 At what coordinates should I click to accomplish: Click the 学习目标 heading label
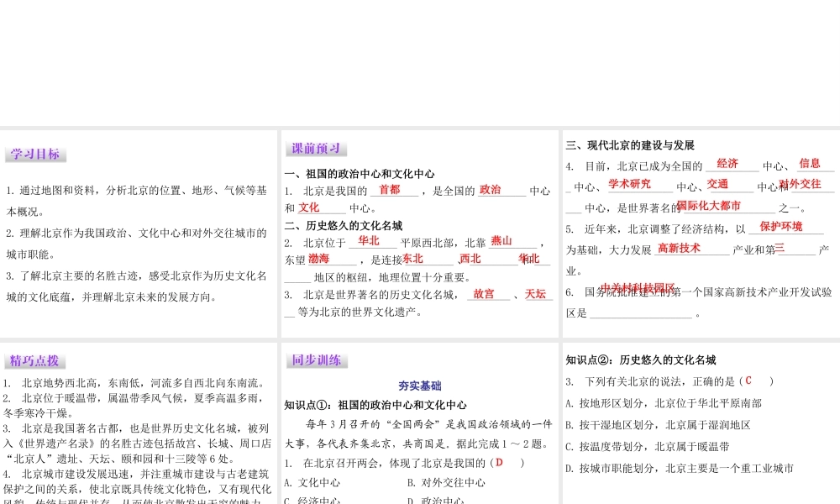(x=35, y=155)
